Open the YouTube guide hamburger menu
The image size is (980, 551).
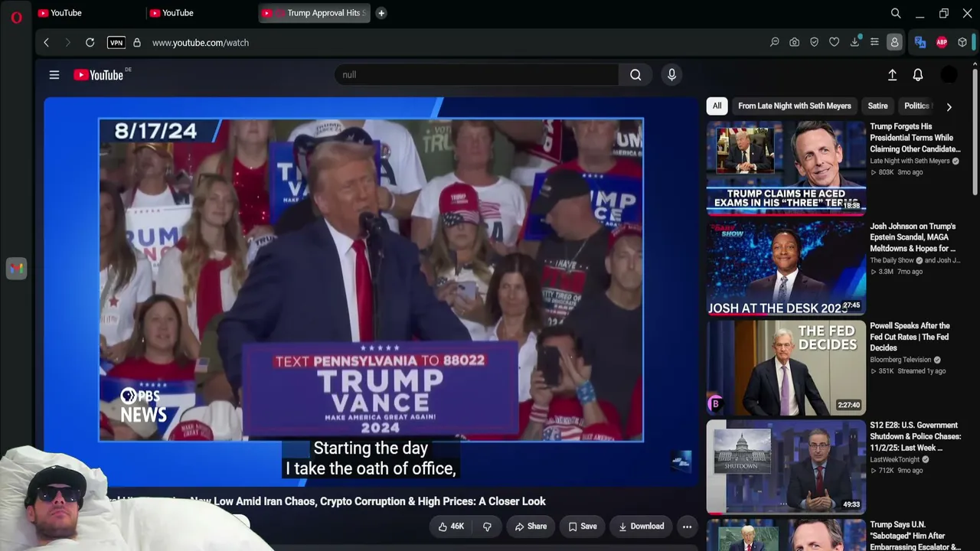[54, 75]
